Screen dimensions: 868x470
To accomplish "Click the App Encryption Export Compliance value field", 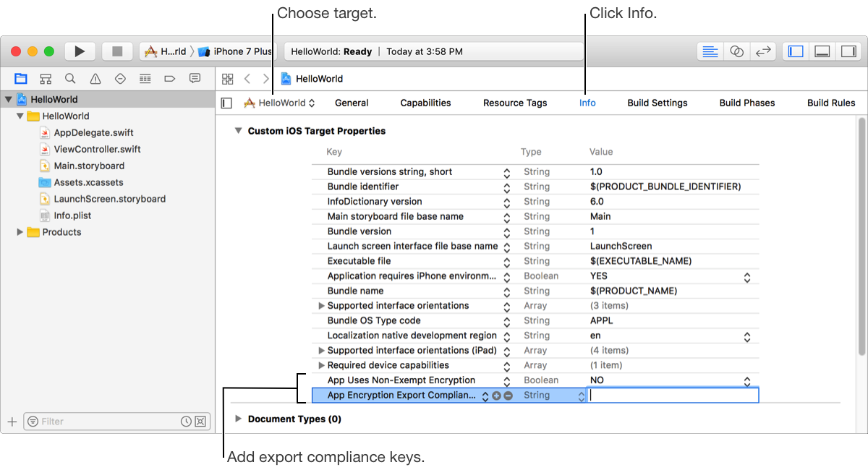I will click(673, 396).
